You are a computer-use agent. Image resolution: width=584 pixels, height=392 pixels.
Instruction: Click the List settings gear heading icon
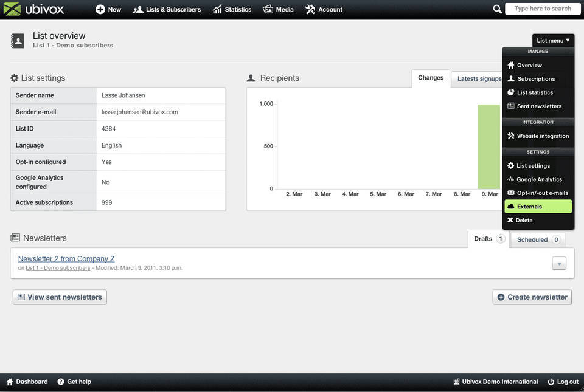click(14, 78)
